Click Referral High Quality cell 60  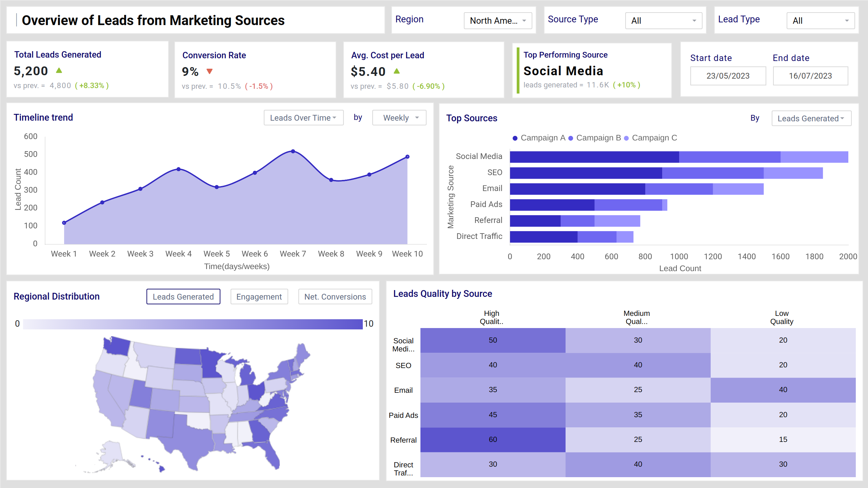point(493,440)
